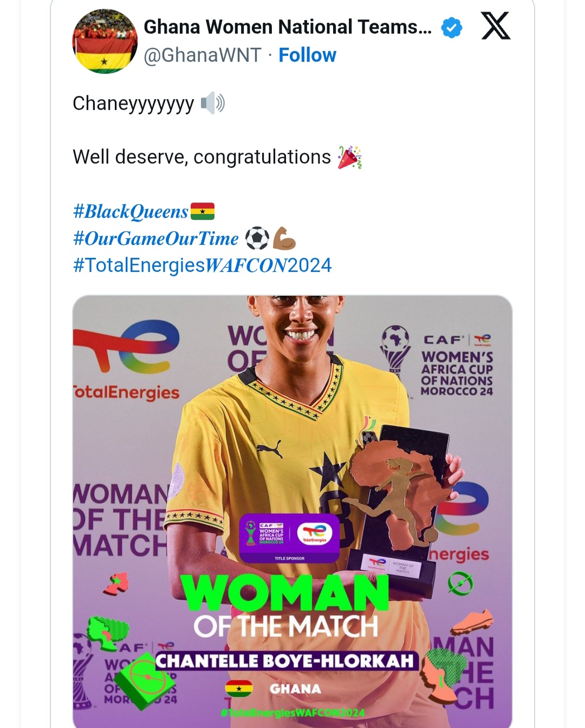Click the X logo icon
This screenshot has height=728, width=585.
(x=496, y=27)
